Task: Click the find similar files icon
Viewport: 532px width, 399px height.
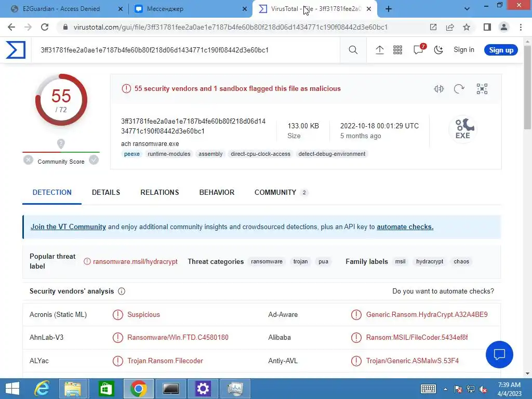Action: tap(438, 89)
